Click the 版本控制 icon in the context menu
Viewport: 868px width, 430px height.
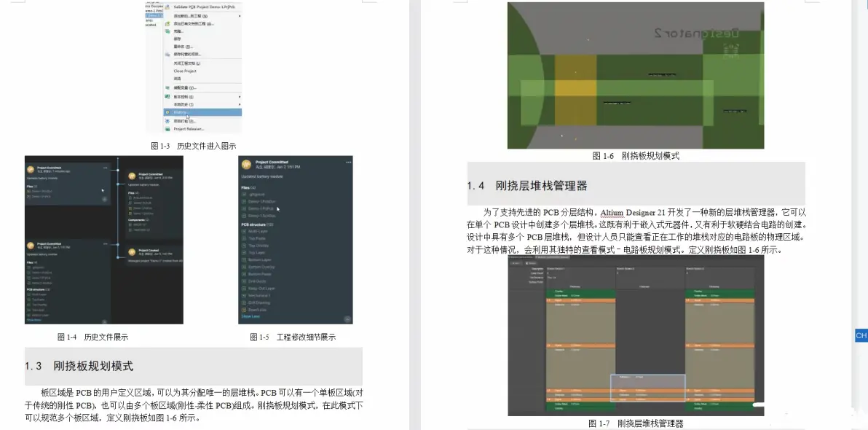click(x=167, y=96)
